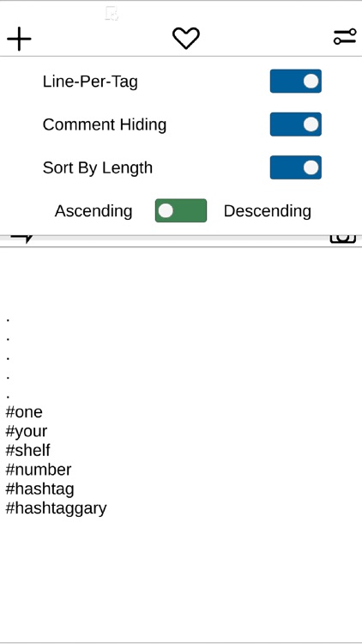Screen dimensions: 362x644
Task: Select the Descending label
Action: coord(267,211)
